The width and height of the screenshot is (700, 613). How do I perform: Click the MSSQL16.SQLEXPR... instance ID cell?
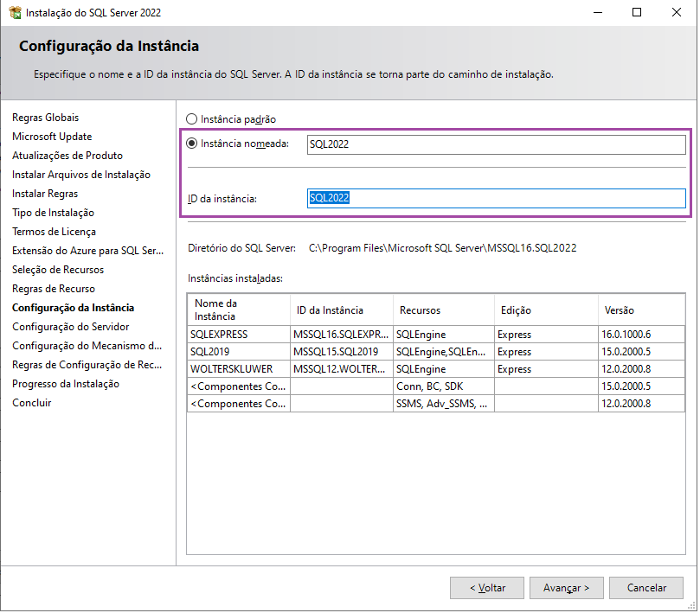342,334
